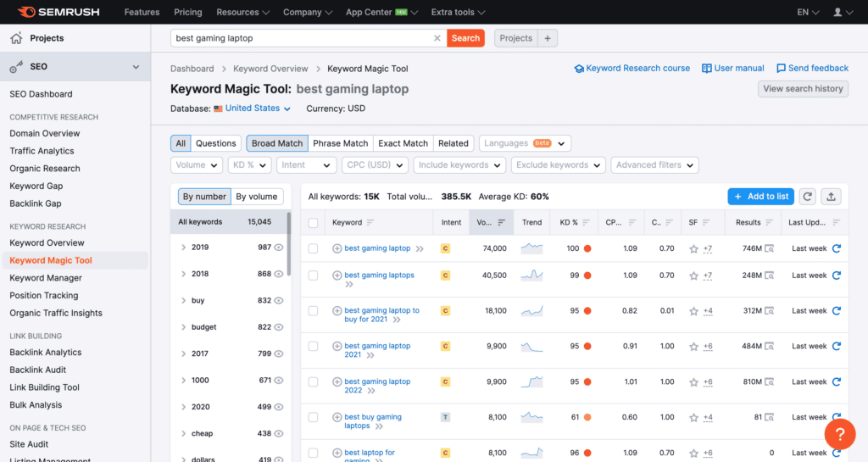This screenshot has width=868, height=462.
Task: Open the user account icon
Action: (843, 12)
